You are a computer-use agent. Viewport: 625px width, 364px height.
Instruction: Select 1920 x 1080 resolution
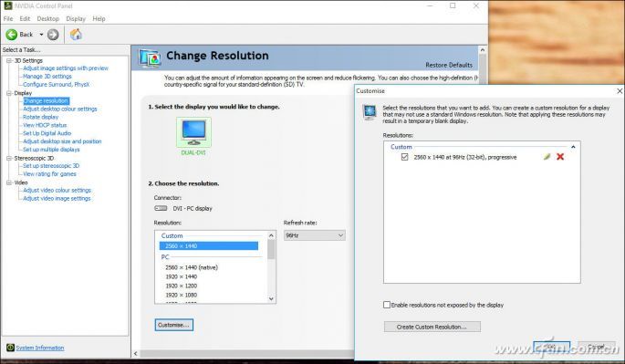point(182,295)
